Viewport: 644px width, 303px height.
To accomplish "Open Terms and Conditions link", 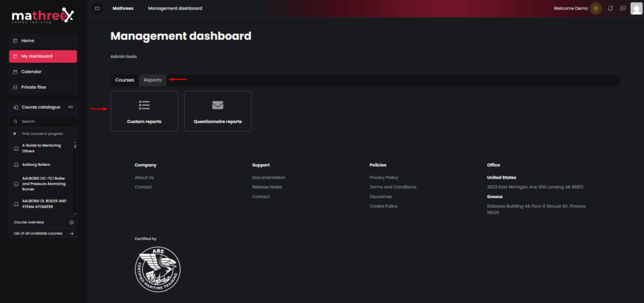I will [393, 187].
